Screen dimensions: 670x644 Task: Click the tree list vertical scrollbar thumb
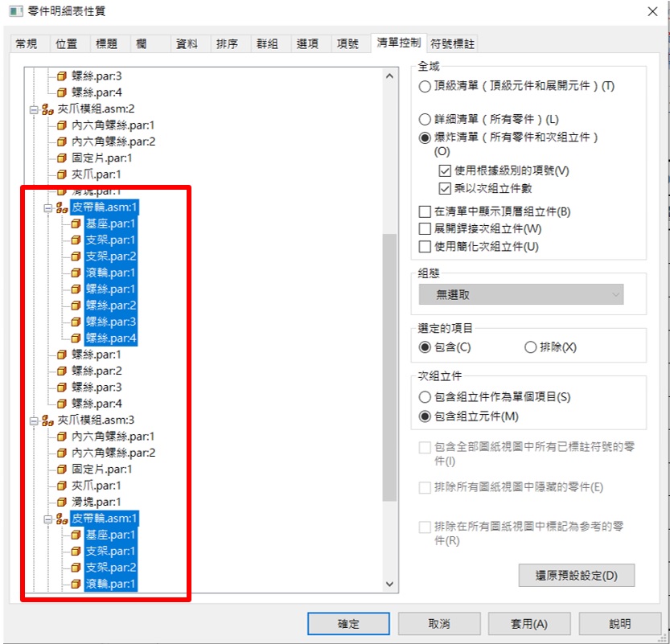[x=389, y=367]
